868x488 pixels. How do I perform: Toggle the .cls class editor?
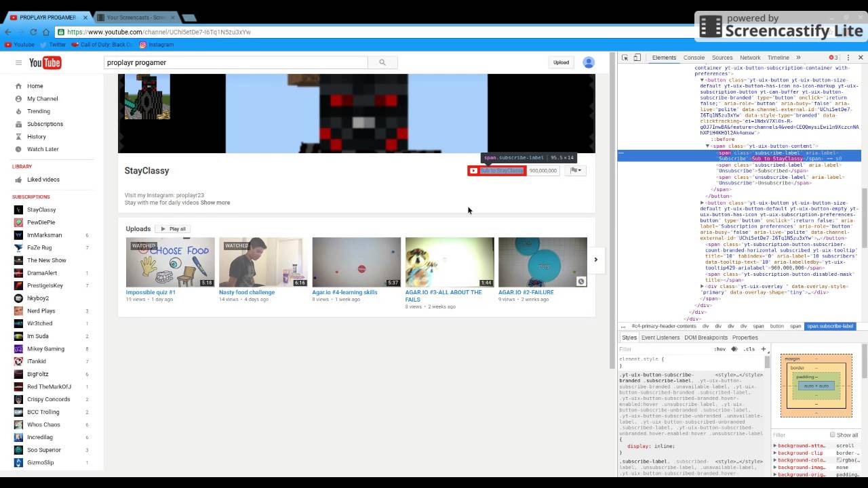(x=749, y=349)
